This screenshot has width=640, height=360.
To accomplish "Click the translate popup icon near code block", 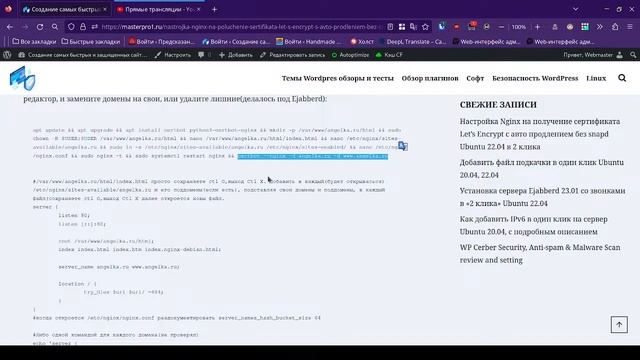I will pyautogui.click(x=402, y=146).
